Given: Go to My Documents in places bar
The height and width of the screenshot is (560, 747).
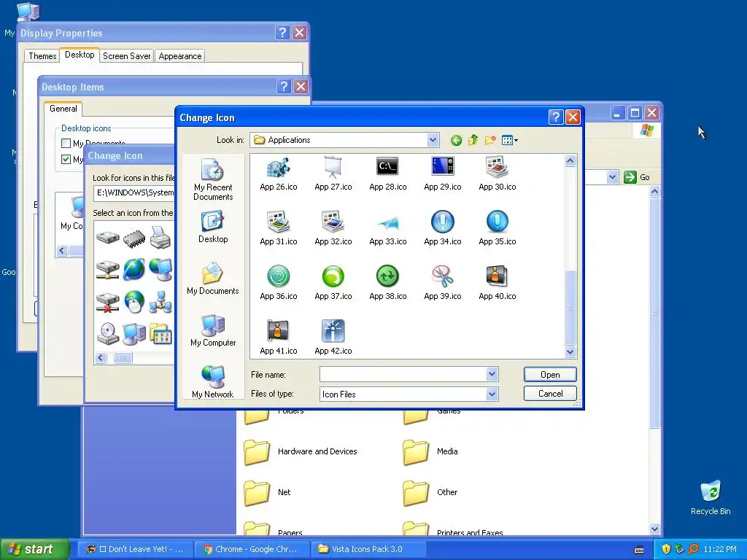Looking at the screenshot, I should [x=213, y=279].
